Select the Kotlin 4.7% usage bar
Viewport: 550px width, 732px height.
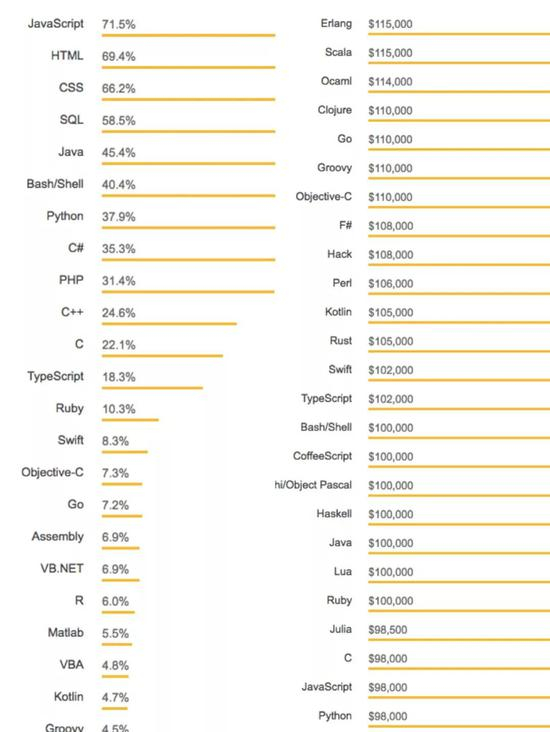(115, 709)
